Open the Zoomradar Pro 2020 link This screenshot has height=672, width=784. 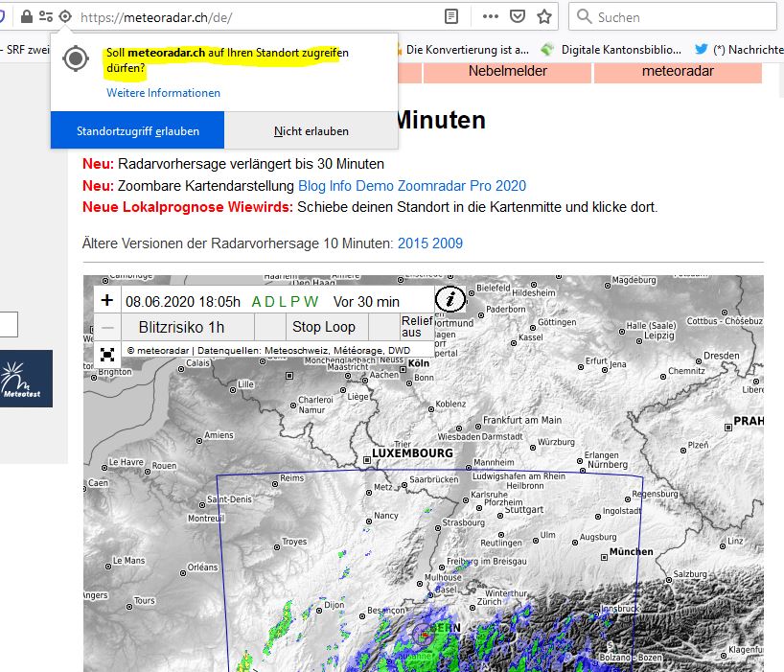tap(462, 186)
